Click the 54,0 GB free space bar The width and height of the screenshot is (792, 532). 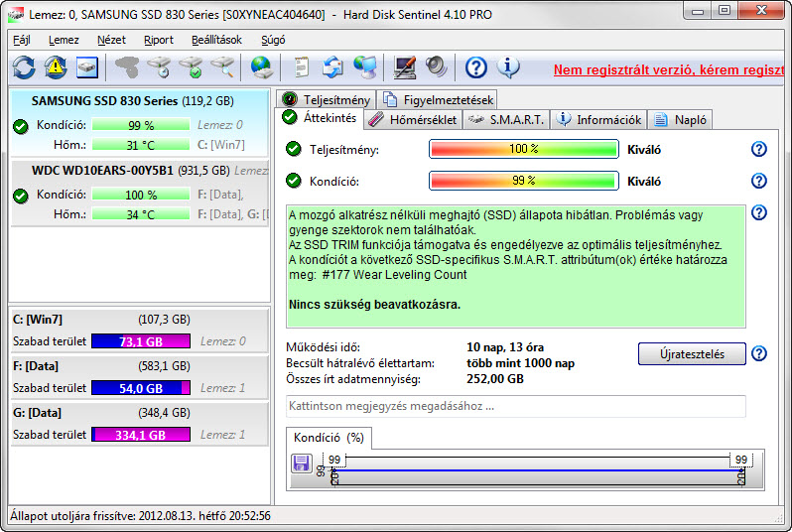coord(141,388)
